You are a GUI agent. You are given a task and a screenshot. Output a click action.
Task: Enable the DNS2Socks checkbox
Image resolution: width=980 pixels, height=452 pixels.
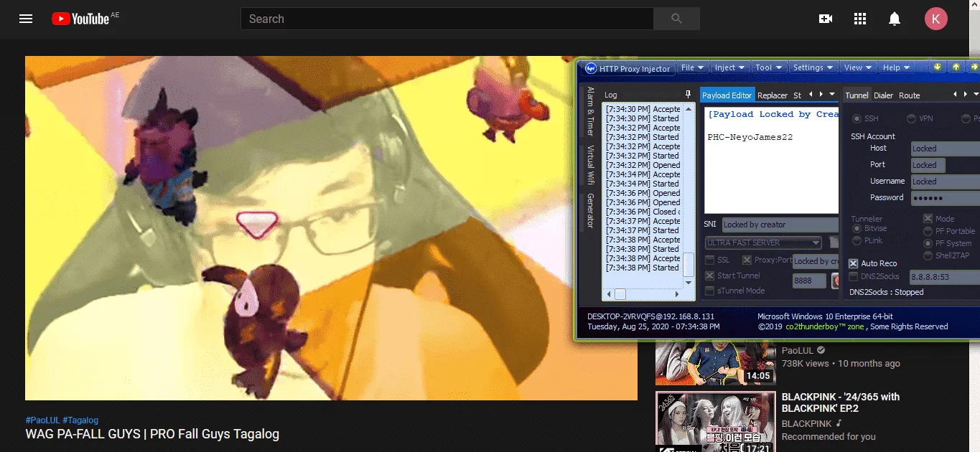coord(854,276)
